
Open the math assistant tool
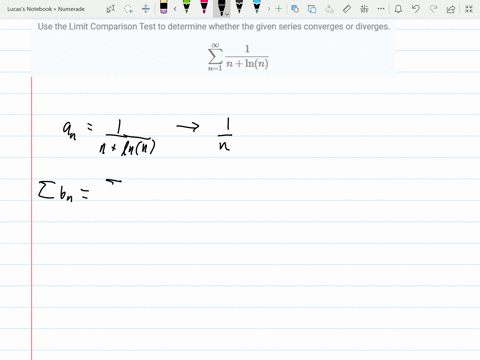pos(364,9)
